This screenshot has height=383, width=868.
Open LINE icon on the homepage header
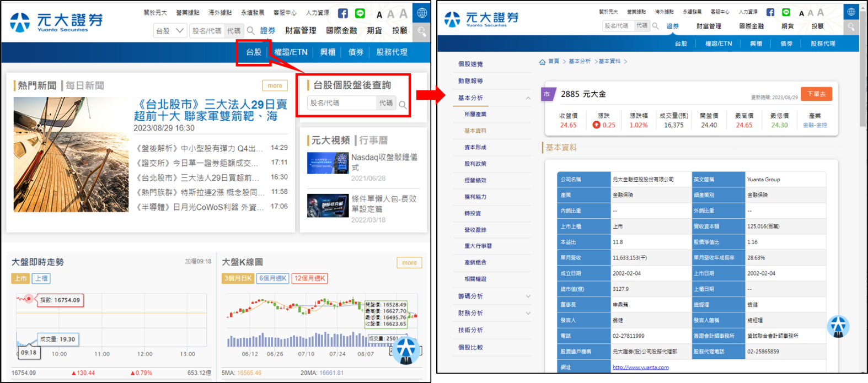pyautogui.click(x=360, y=13)
